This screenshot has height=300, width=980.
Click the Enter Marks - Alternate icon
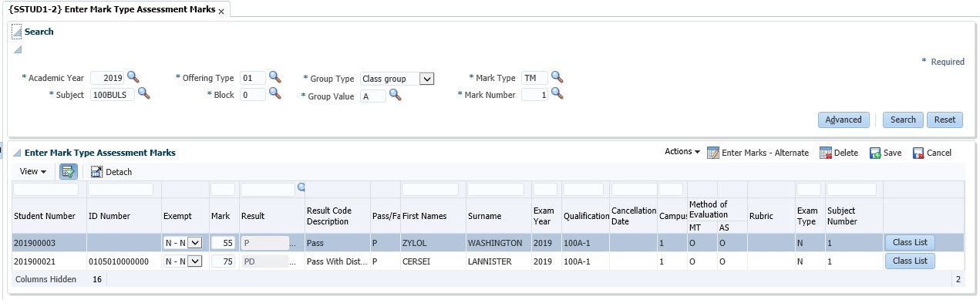[x=712, y=153]
